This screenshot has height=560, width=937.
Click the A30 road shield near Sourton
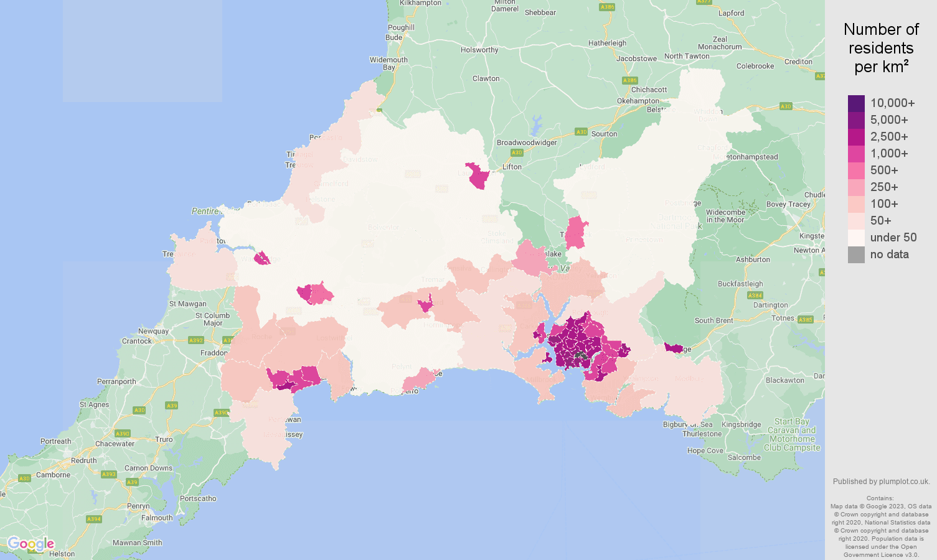point(581,132)
